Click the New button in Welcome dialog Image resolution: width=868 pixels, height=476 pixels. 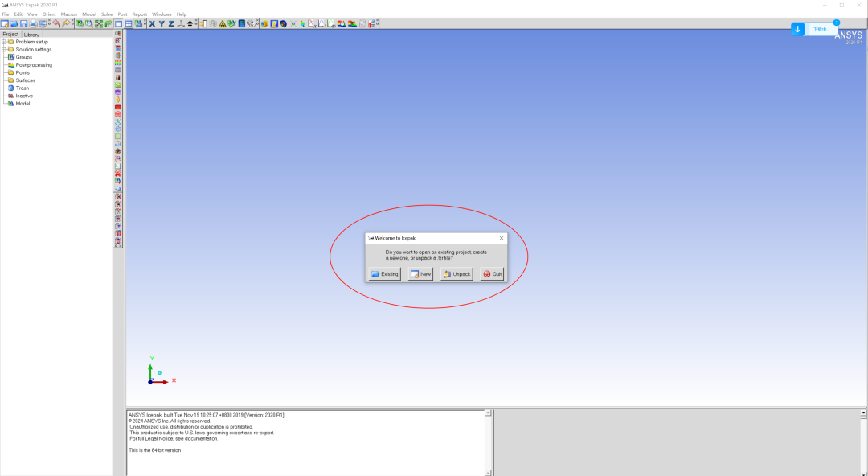[420, 274]
